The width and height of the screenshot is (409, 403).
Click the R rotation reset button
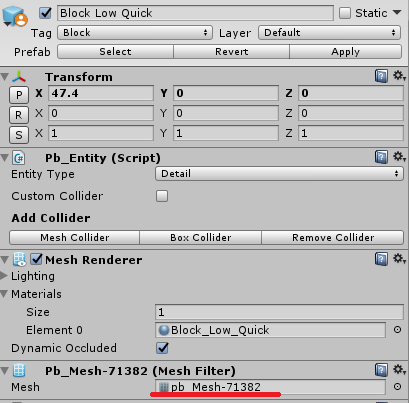pyautogui.click(x=19, y=115)
